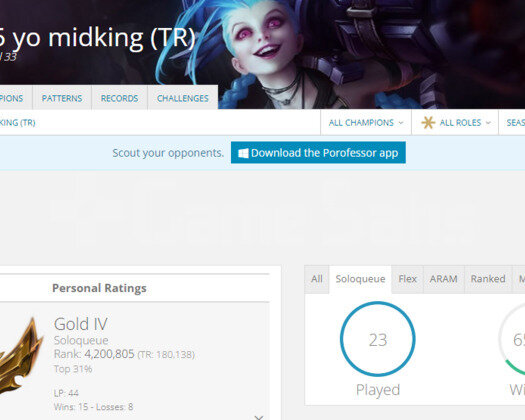Click the Windows logo icon on download button
The width and height of the screenshot is (525, 420).
click(x=243, y=153)
